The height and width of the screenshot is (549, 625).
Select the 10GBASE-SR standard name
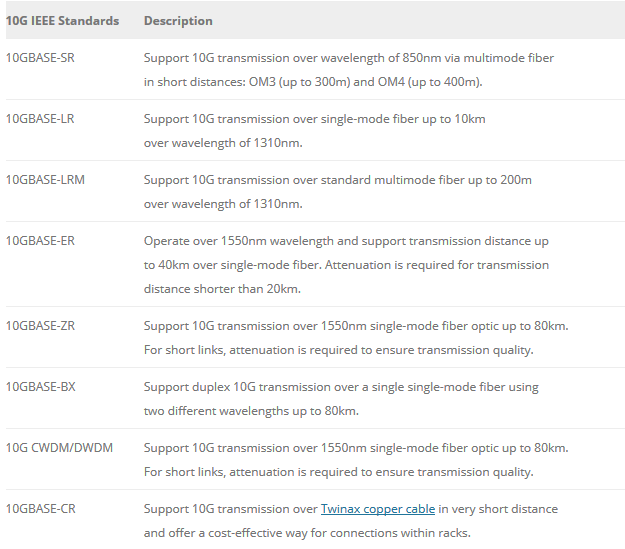(x=40, y=58)
